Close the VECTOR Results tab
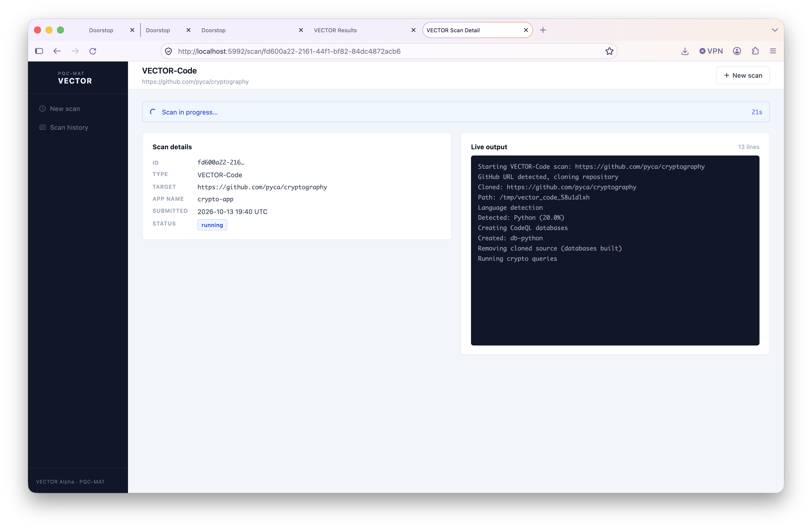This screenshot has height=530, width=812. [x=413, y=30]
